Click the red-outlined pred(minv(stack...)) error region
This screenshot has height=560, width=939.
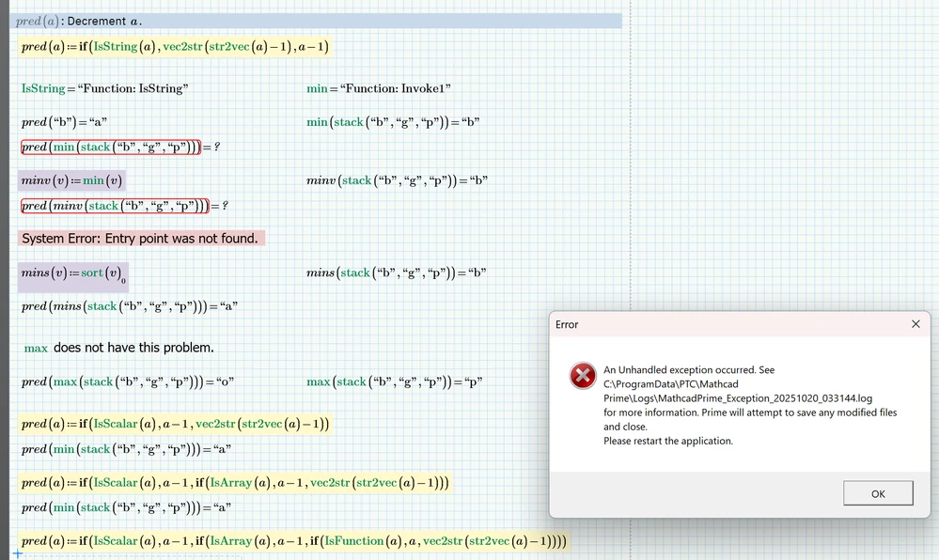point(115,206)
